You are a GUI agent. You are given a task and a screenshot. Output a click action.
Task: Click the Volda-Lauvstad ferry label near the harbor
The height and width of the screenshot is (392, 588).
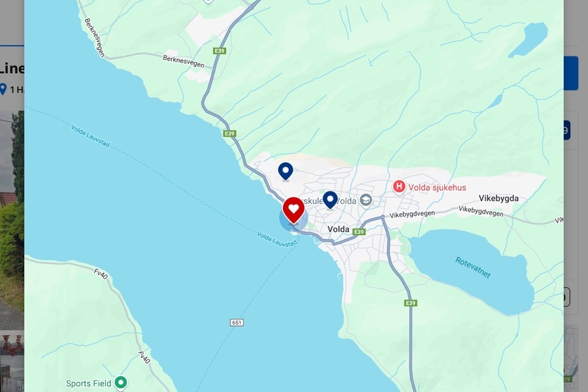pyautogui.click(x=277, y=239)
